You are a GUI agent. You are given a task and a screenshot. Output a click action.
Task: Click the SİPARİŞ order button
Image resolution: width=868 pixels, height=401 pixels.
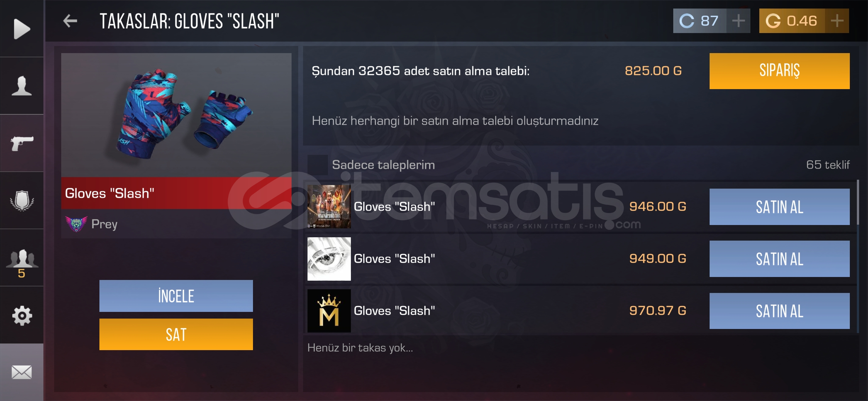(779, 71)
